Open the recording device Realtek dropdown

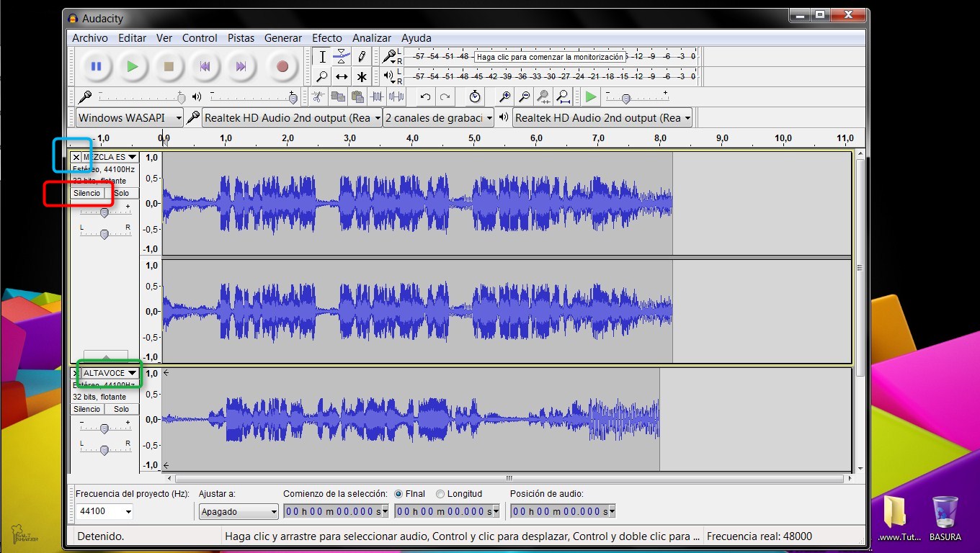click(292, 117)
